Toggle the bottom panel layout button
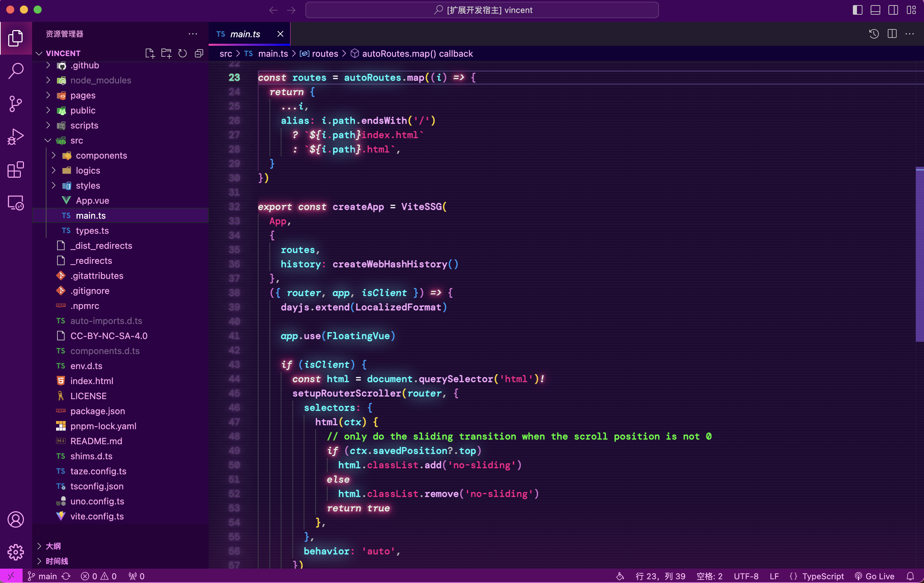The height and width of the screenshot is (583, 924). click(x=875, y=10)
